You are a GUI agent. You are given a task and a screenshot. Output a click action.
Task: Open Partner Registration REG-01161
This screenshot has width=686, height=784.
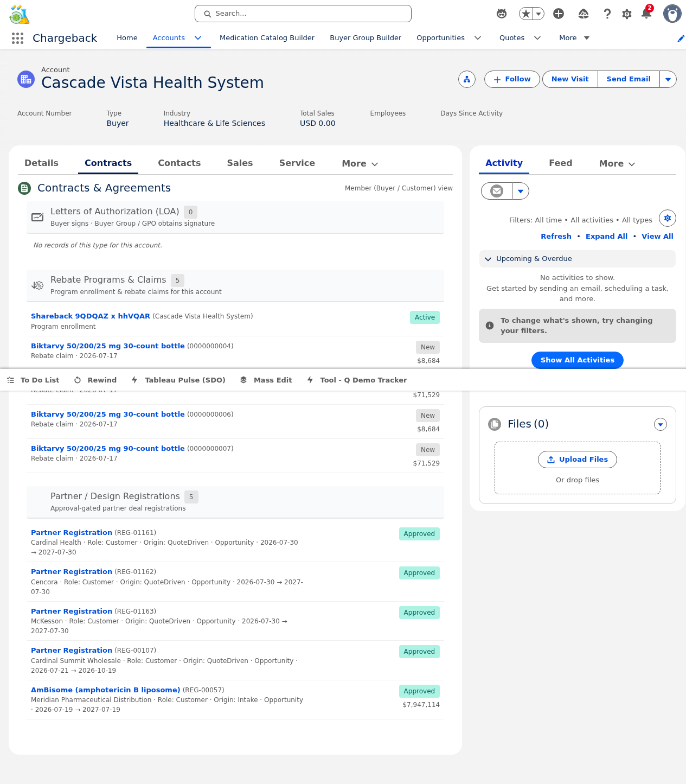click(x=72, y=533)
